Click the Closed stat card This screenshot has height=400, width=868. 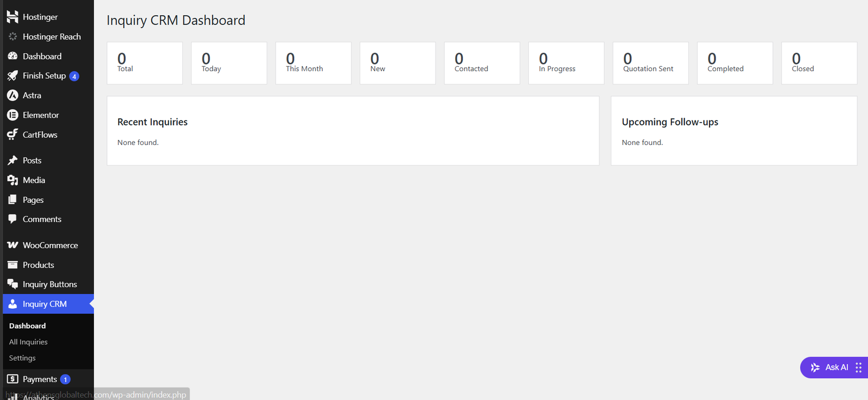[819, 63]
